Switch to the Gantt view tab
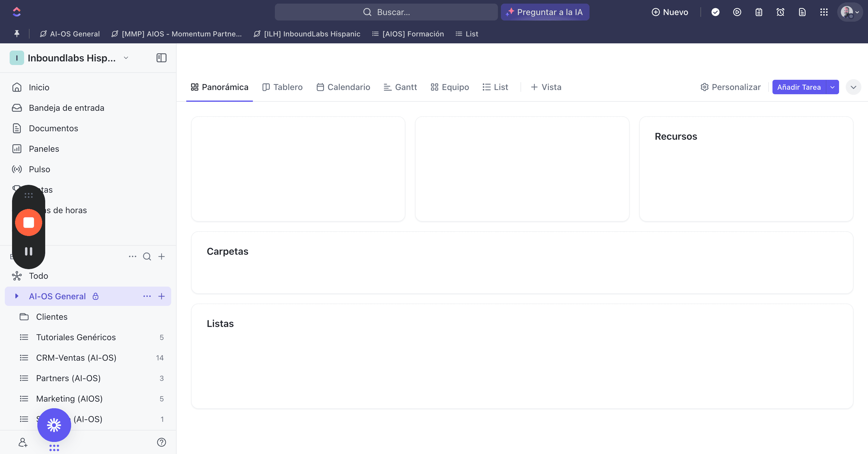The width and height of the screenshot is (868, 454). point(400,87)
